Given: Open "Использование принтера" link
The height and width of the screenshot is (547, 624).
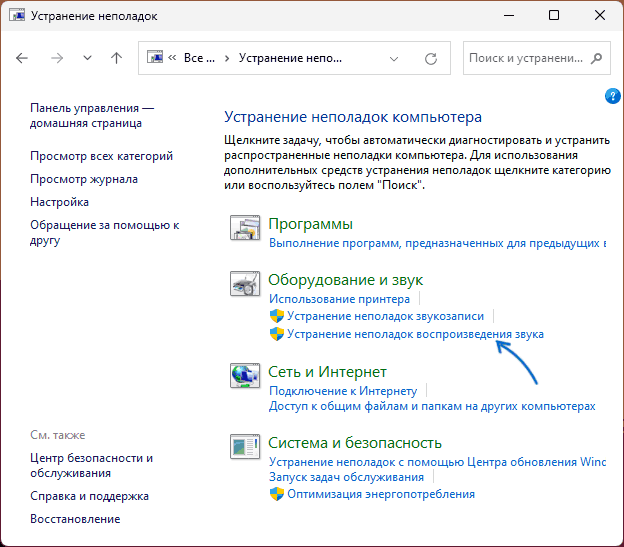Looking at the screenshot, I should (339, 299).
